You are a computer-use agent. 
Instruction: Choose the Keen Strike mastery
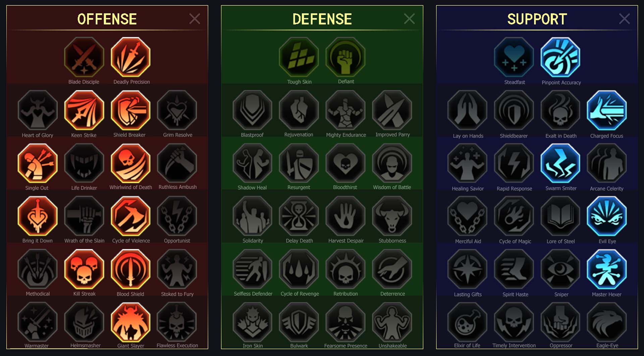coord(84,110)
